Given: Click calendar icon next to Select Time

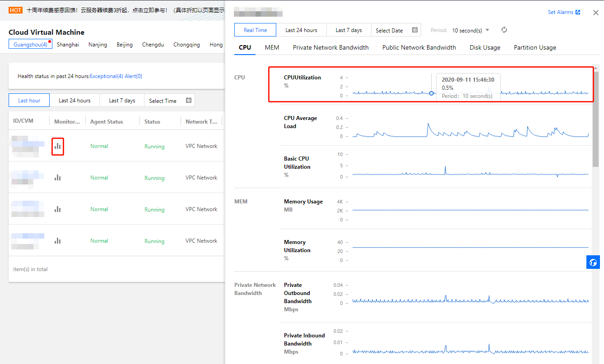Looking at the screenshot, I should click(x=189, y=101).
